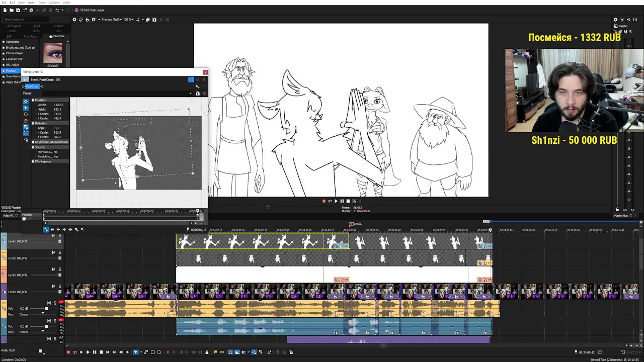The image size is (644, 362).
Task: Stop timeline playback in transport bar
Action: coord(101,352)
